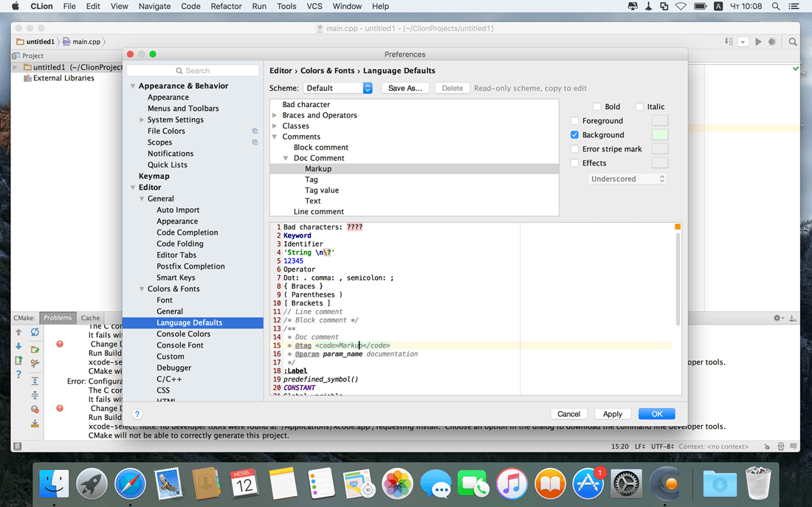The width and height of the screenshot is (812, 507).
Task: Check the Error stripe mark checkbox
Action: click(574, 148)
